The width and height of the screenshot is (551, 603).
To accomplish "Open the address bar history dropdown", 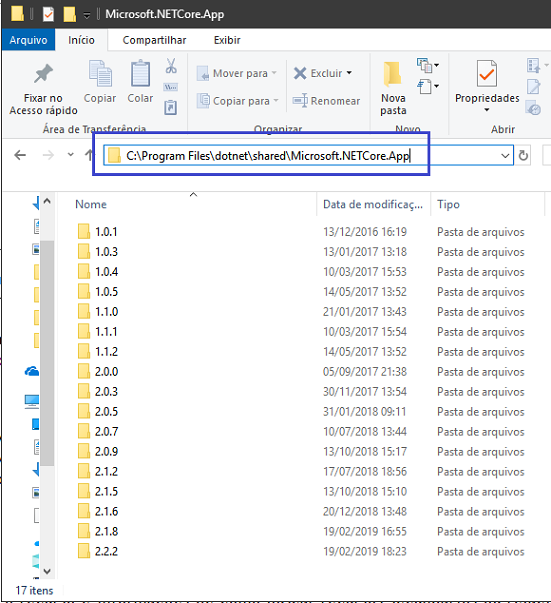I will click(505, 156).
